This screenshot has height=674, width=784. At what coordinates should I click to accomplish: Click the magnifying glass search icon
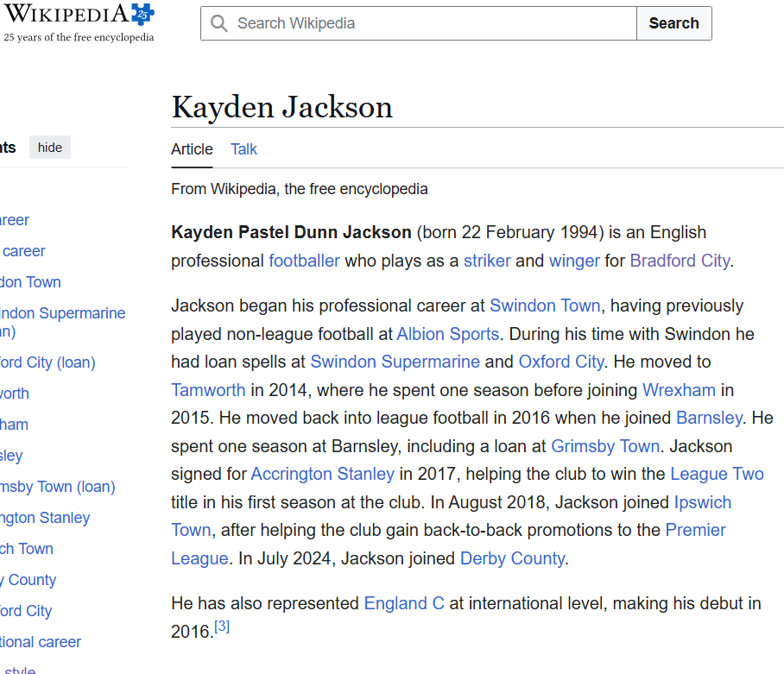point(218,23)
